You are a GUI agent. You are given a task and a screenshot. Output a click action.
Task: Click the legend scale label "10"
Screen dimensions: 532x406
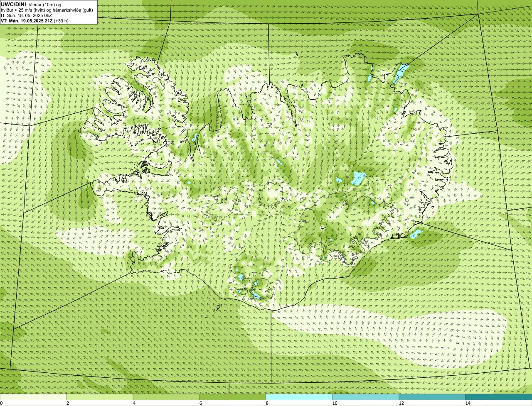click(x=335, y=403)
